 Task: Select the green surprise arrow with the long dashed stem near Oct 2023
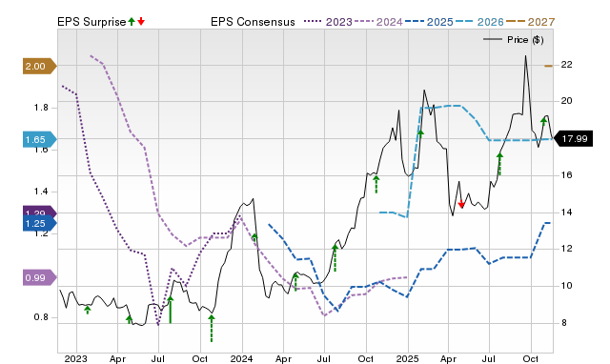[x=212, y=329]
